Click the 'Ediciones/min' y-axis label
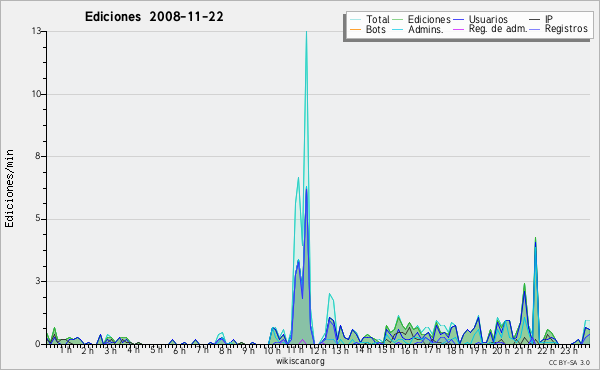The width and height of the screenshot is (600, 370). point(9,188)
